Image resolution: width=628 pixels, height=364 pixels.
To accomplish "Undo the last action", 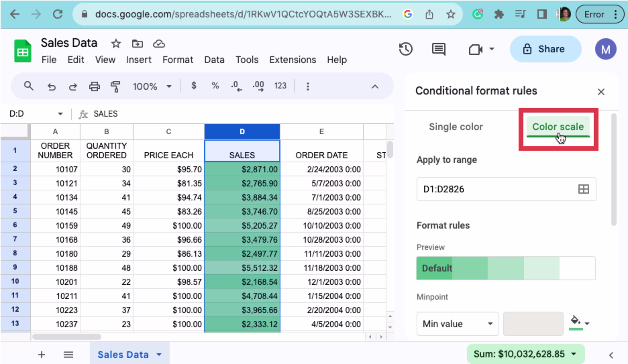I will [52, 86].
